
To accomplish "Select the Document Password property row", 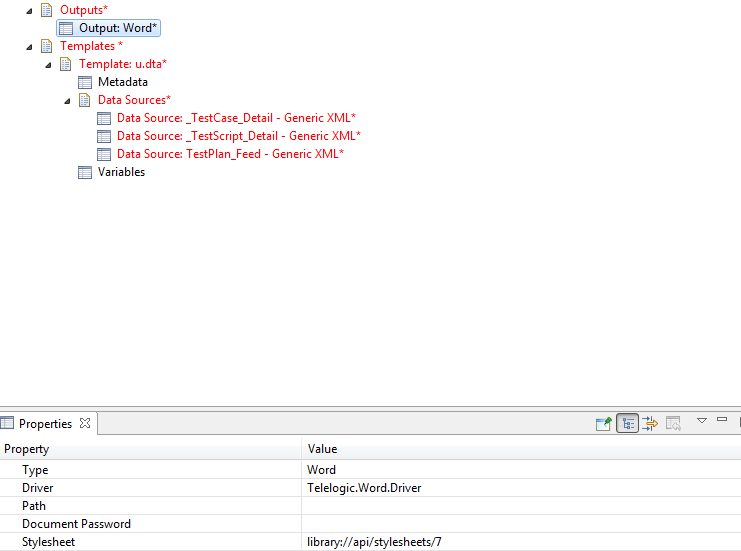I will pyautogui.click(x=370, y=524).
